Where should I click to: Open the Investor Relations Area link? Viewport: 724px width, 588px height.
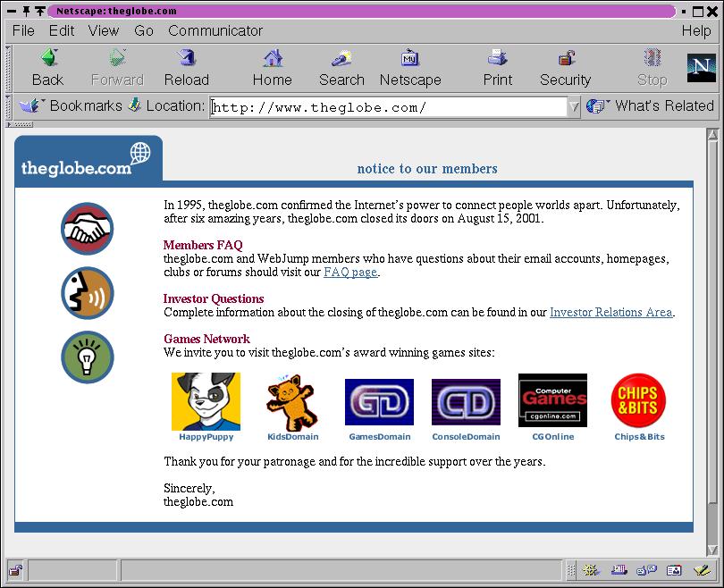tap(610, 313)
